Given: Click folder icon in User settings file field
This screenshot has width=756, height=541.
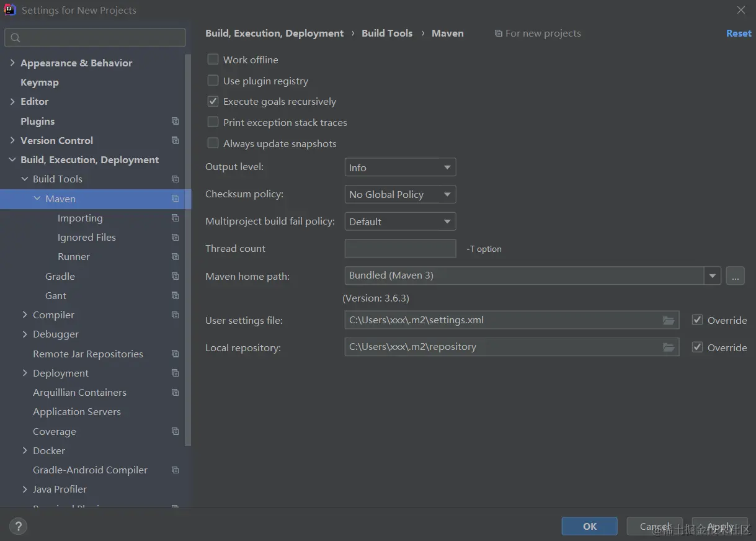Looking at the screenshot, I should tap(668, 320).
